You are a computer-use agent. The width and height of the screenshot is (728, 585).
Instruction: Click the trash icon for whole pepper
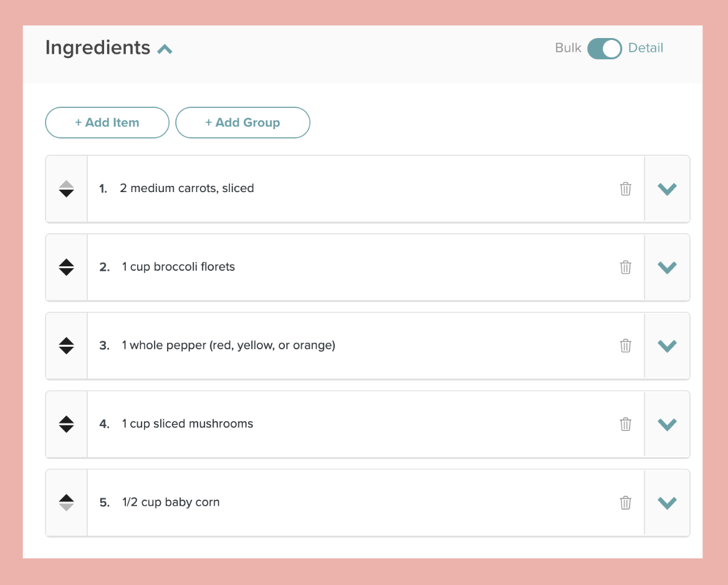[x=626, y=346]
